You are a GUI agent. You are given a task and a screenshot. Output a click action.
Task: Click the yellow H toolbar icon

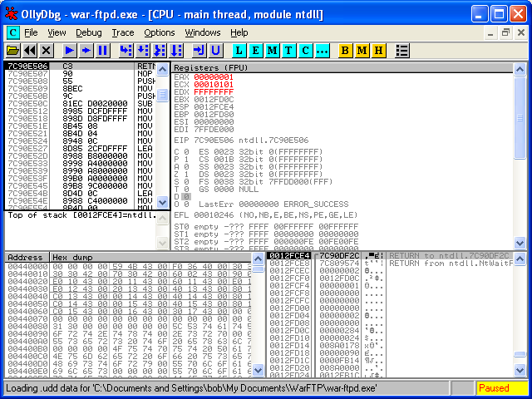379,51
